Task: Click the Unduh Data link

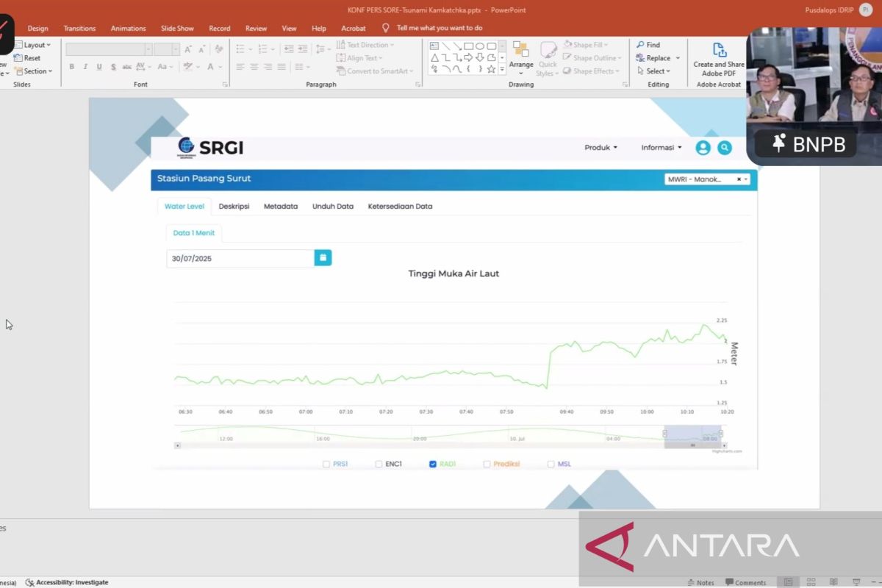Action: tap(333, 207)
